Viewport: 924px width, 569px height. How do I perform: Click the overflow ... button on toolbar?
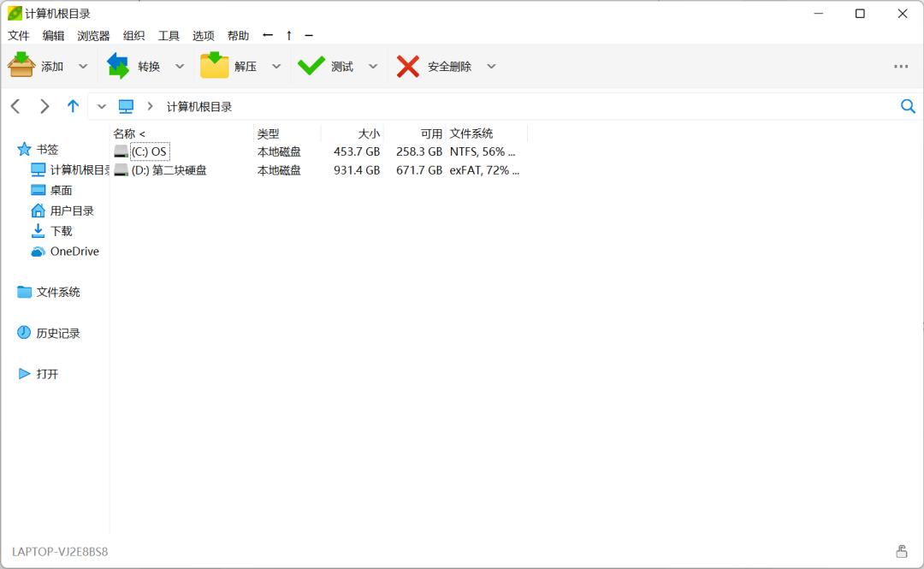[901, 65]
